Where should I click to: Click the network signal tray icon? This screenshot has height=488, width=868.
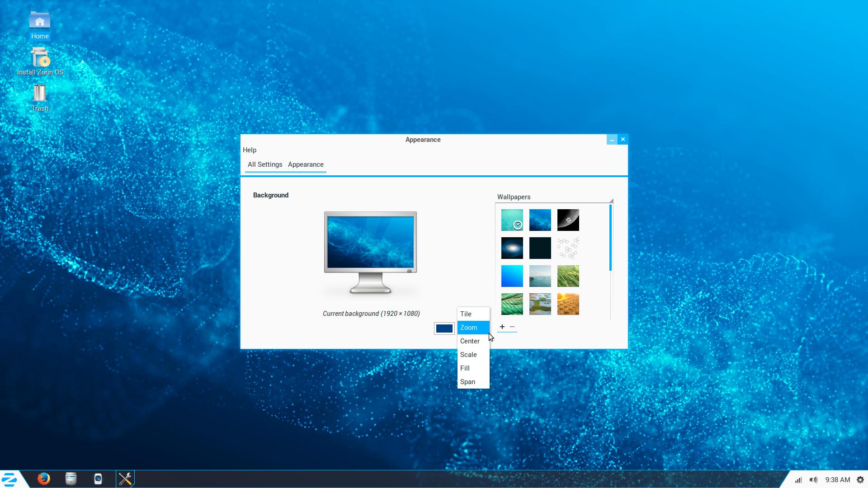798,480
